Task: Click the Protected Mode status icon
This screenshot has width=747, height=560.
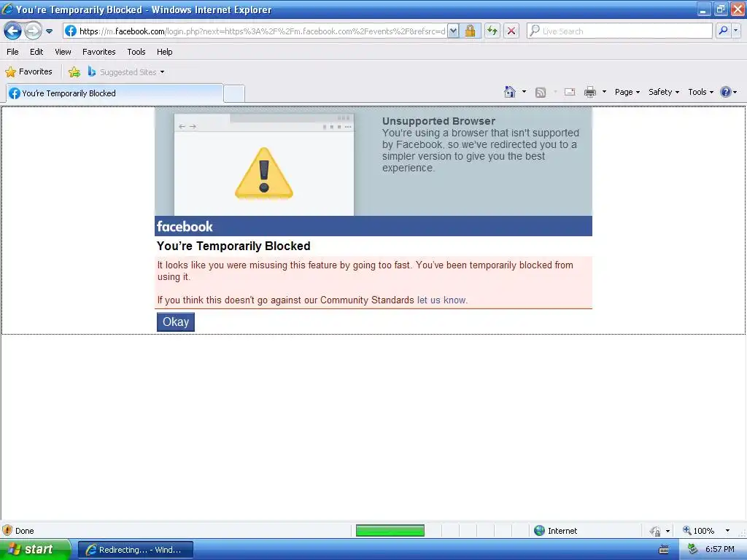Action: pyautogui.click(x=656, y=531)
